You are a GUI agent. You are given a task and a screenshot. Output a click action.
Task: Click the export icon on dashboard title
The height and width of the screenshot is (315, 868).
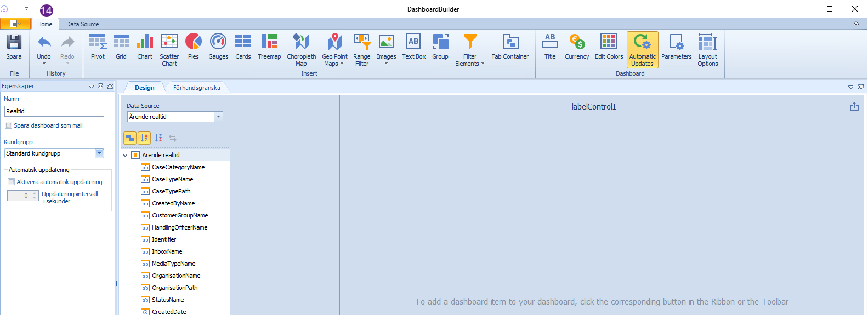[x=854, y=107]
